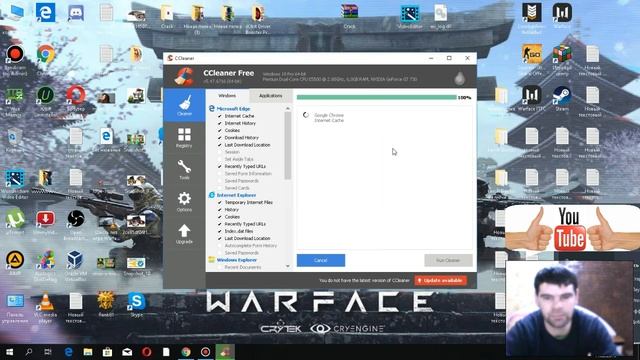Cancel the running cleaning process

(321, 260)
